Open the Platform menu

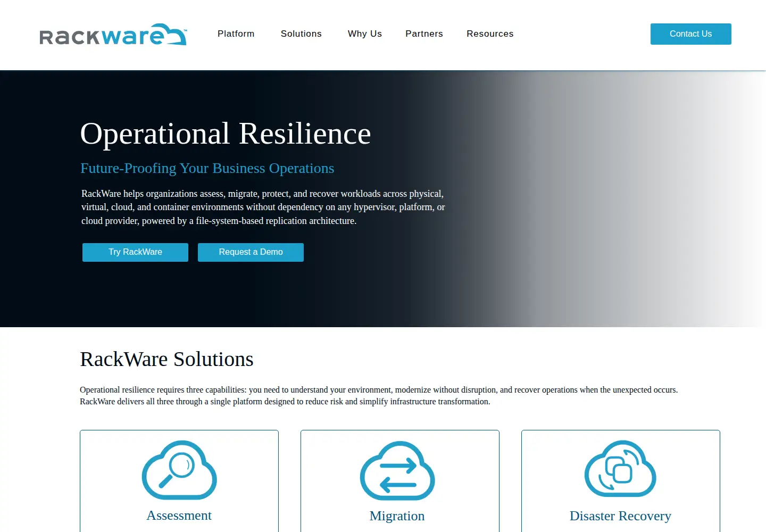(236, 34)
